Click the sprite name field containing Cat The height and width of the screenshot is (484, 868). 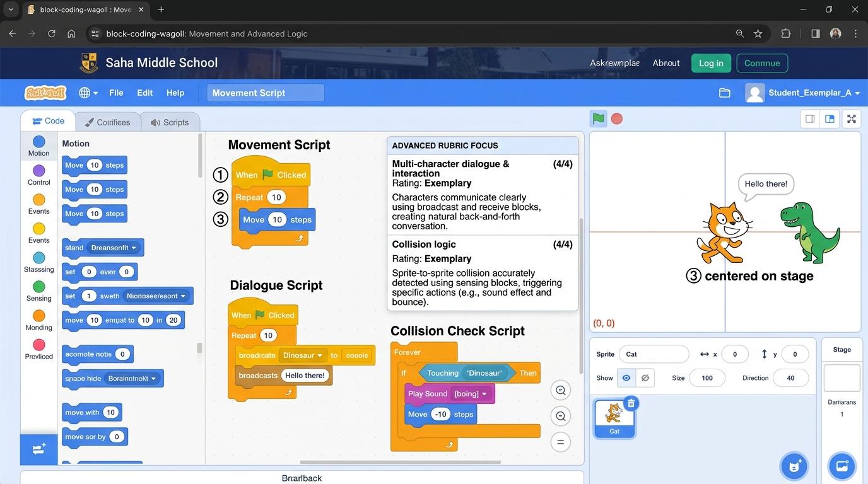point(654,354)
